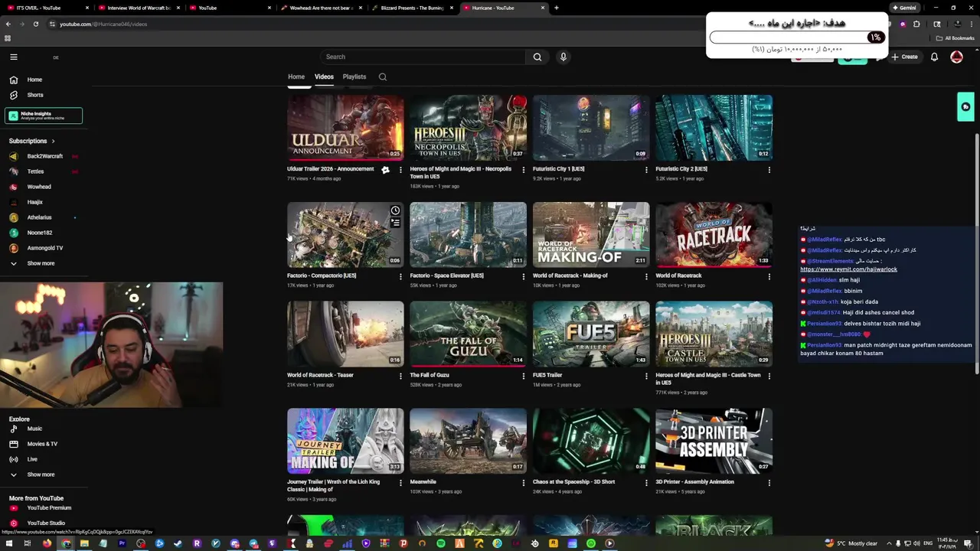The width and height of the screenshot is (980, 551).
Task: Open options menu for Futuristic City 2 video
Action: pyautogui.click(x=769, y=170)
